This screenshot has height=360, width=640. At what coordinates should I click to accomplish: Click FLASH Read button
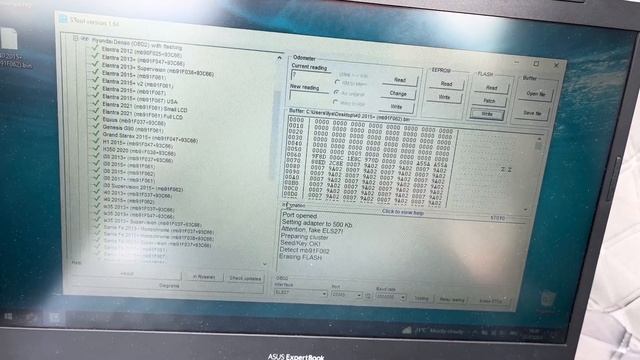491,88
